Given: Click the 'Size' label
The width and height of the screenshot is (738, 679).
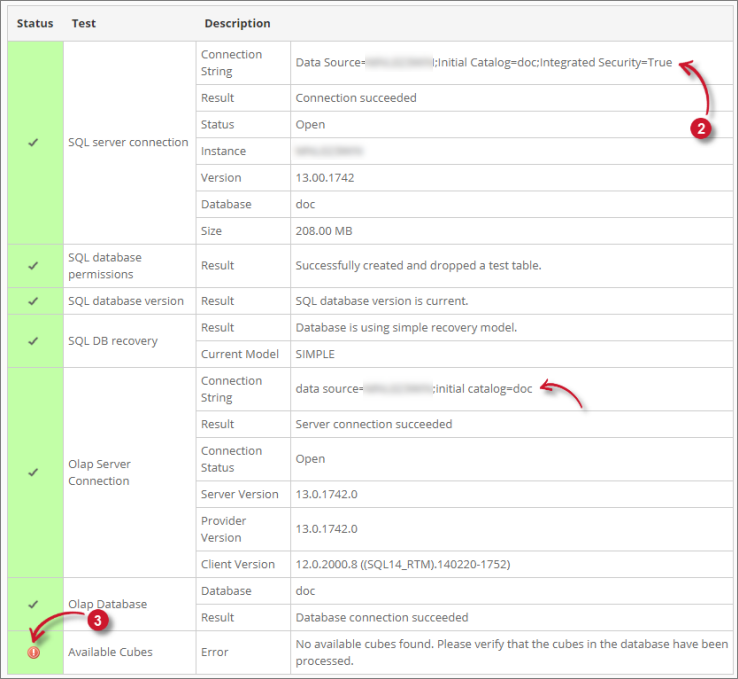Looking at the screenshot, I should point(211,231).
